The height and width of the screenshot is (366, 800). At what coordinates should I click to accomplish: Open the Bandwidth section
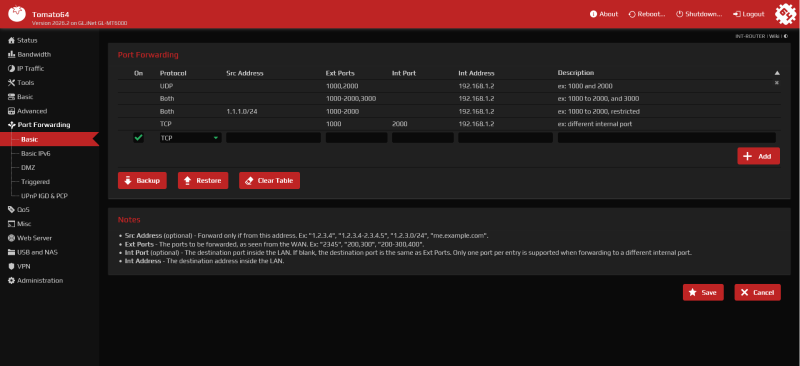30,55
